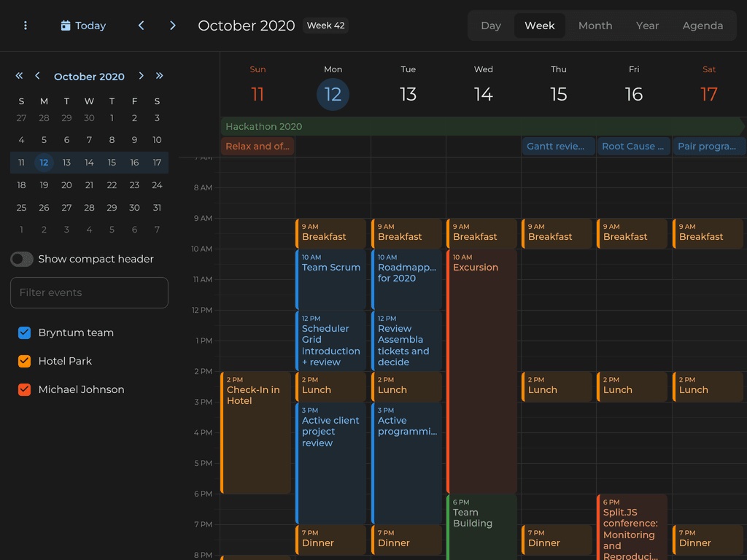Open Thursday's 7 PM Dinner event
This screenshot has height=560, width=747.
point(557,540)
